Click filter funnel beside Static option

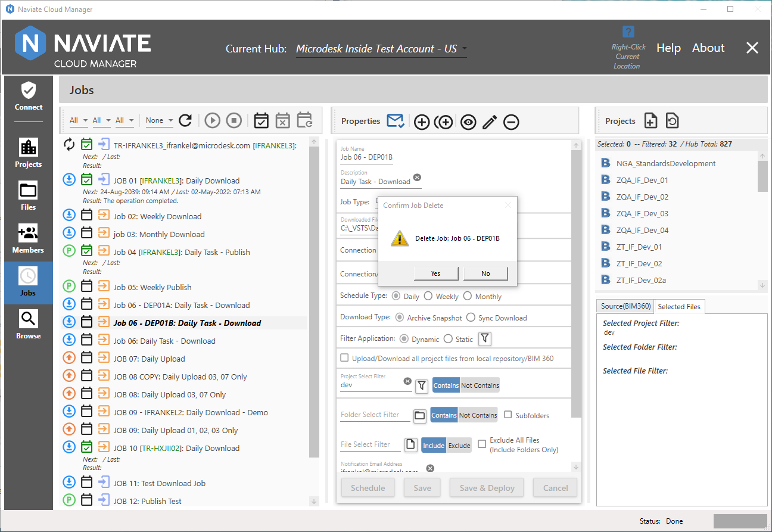coord(485,338)
